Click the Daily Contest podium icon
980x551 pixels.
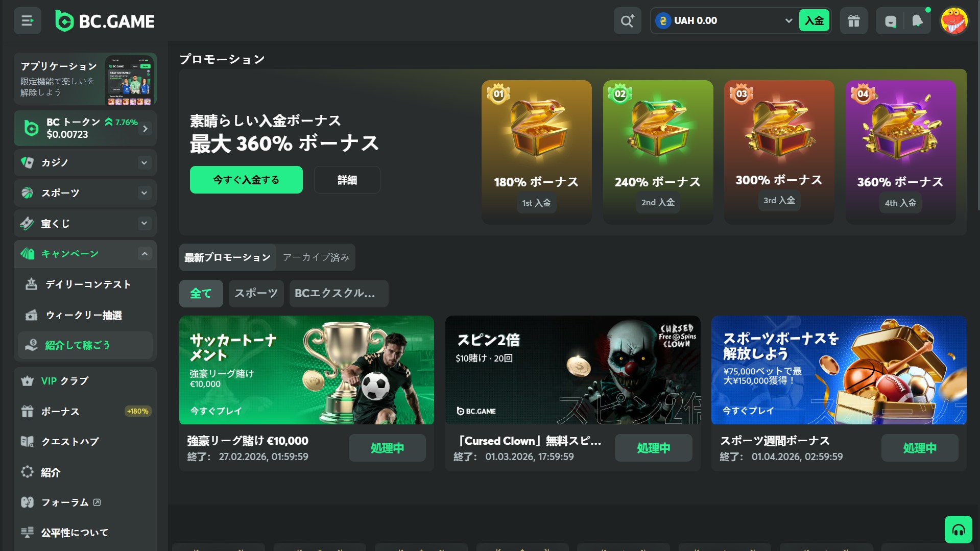31,284
